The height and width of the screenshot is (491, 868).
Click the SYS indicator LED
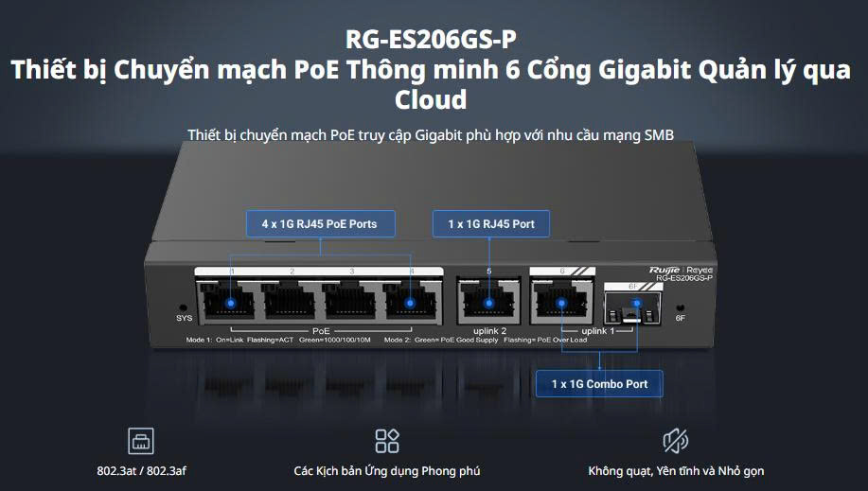(x=184, y=307)
